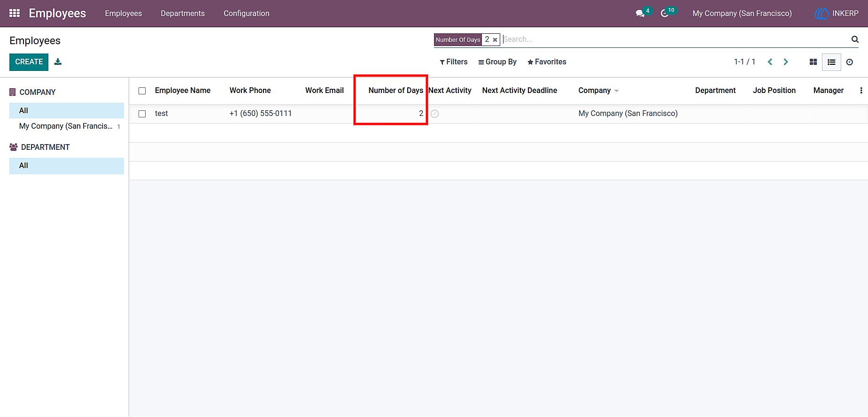The image size is (868, 417).
Task: Sort by Work Email column header
Action: (x=325, y=91)
